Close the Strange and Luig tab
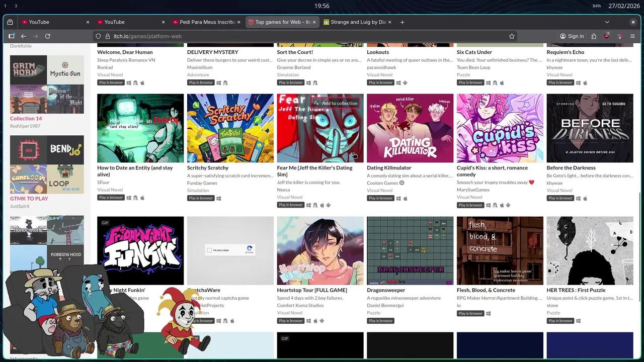Screen dimensions: 644x362 click(x=390, y=22)
